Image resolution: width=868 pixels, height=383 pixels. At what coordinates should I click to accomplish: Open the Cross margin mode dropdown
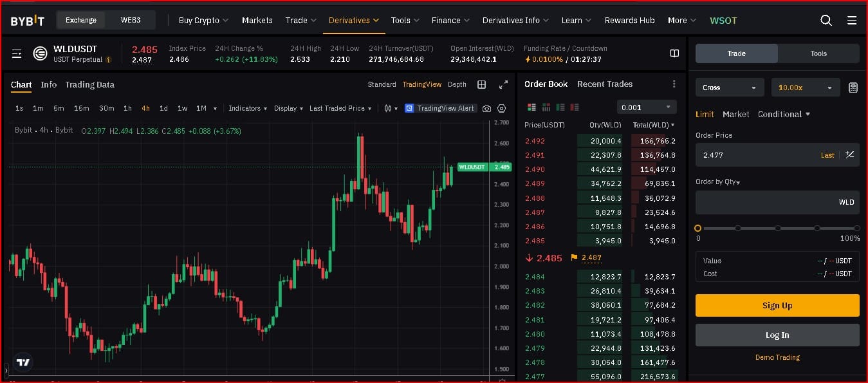pyautogui.click(x=730, y=88)
